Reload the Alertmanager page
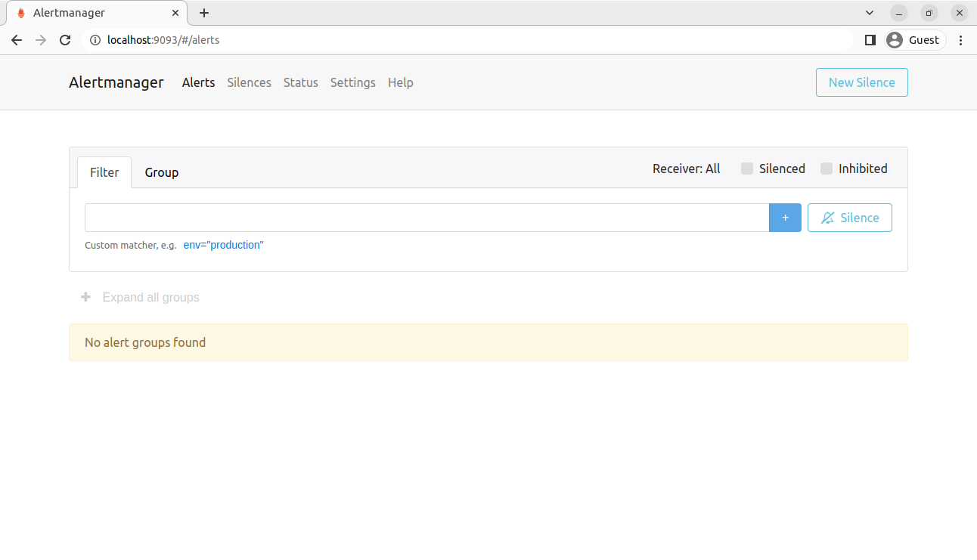The height and width of the screenshot is (560, 977). pyautogui.click(x=65, y=40)
